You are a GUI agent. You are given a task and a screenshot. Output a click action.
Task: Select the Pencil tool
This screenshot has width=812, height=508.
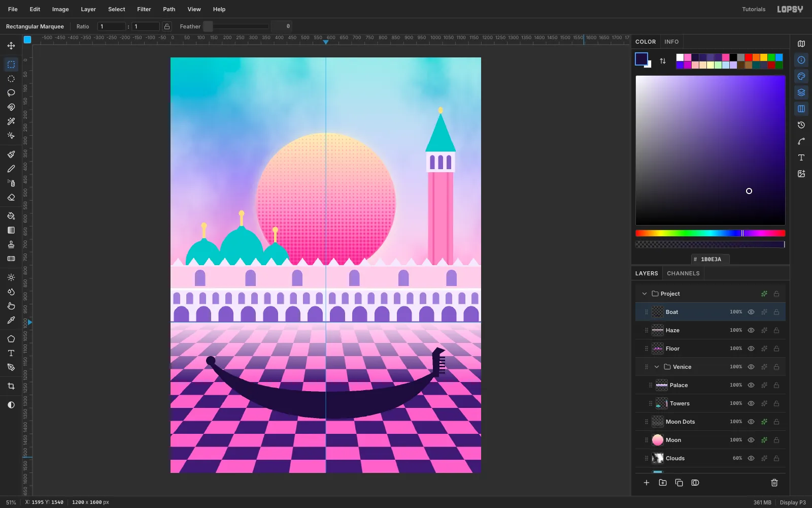(11, 169)
